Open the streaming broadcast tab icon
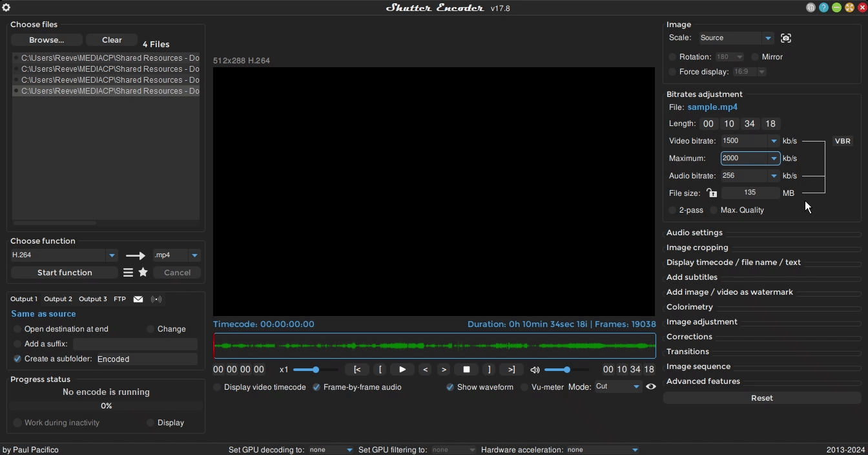868x455 pixels. point(156,299)
